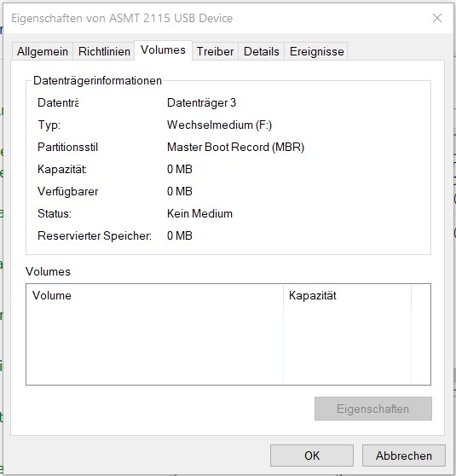The image size is (456, 476).
Task: Open the Treiber tab
Action: click(x=215, y=51)
